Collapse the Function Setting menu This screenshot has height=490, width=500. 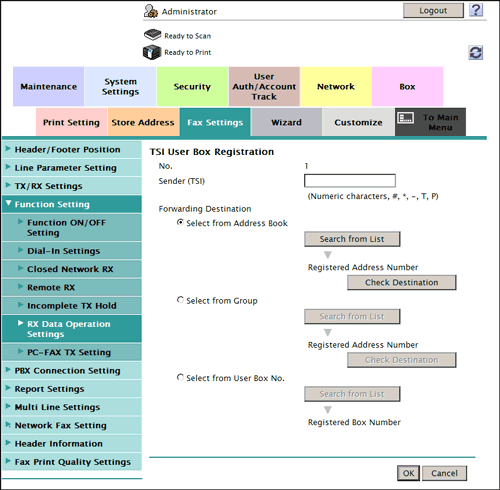pos(72,204)
